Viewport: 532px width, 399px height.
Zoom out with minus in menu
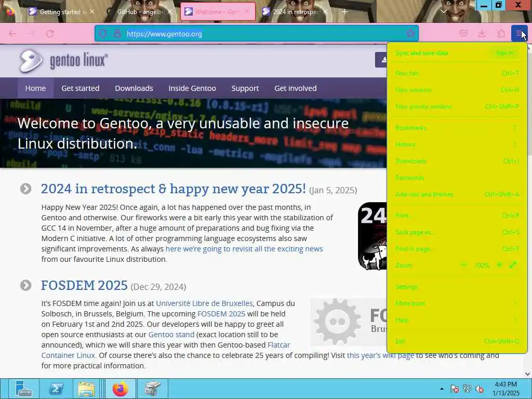pos(463,264)
